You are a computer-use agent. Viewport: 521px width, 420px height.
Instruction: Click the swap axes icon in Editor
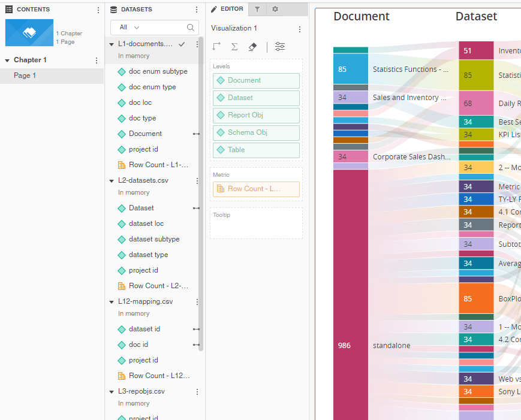pos(216,47)
